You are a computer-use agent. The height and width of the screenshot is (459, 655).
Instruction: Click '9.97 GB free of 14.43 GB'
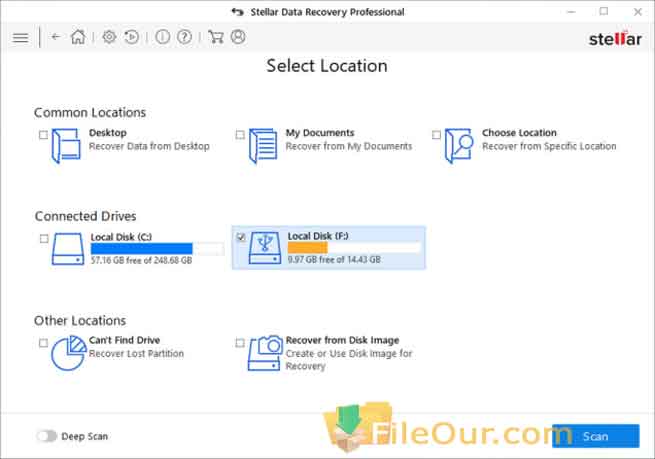coord(334,259)
